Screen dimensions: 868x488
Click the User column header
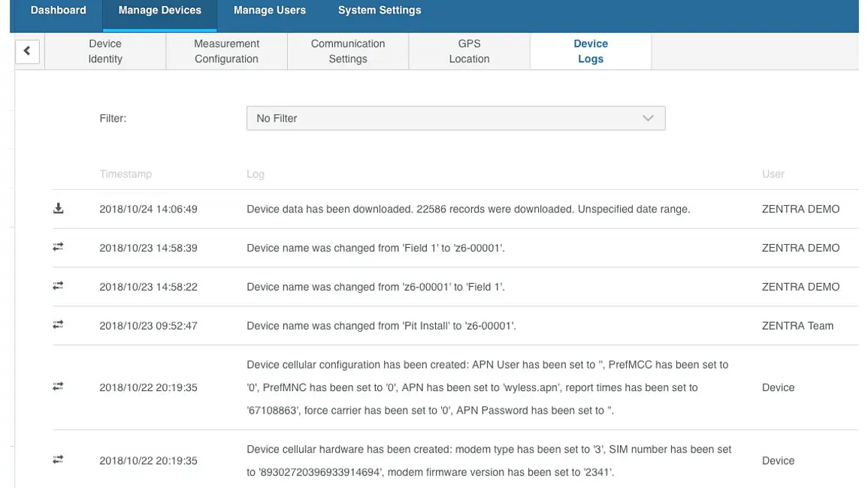(773, 173)
